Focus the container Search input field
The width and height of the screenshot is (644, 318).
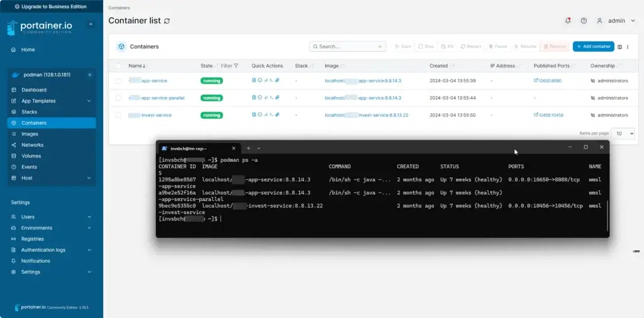pos(347,47)
